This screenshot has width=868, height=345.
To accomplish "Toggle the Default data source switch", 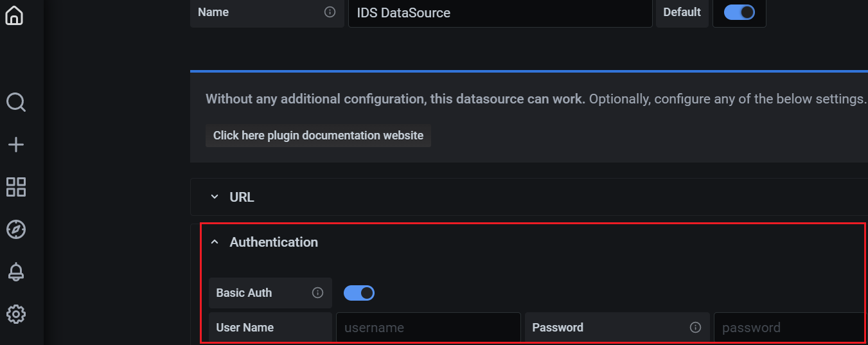I will pos(739,12).
